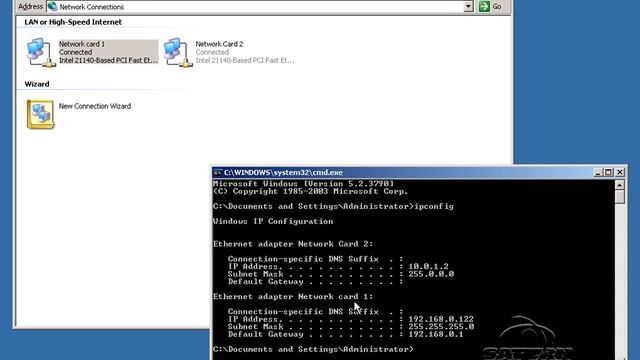Click the 'Wizard' group heading
This screenshot has width=640, height=360.
click(37, 84)
